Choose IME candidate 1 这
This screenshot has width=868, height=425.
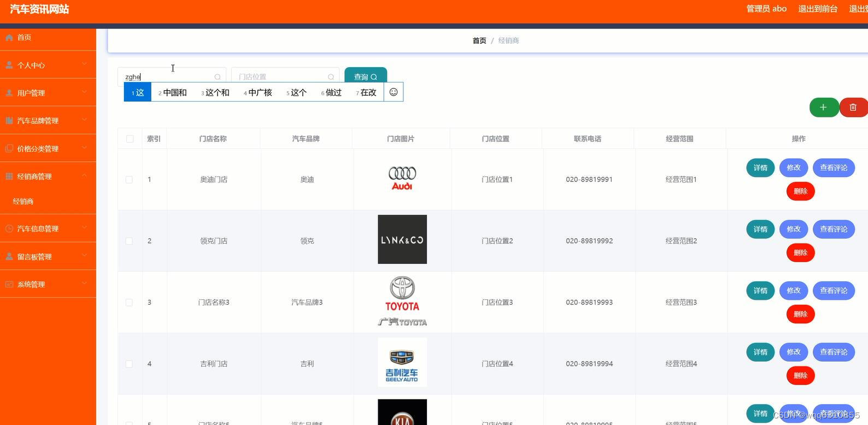[x=138, y=92]
